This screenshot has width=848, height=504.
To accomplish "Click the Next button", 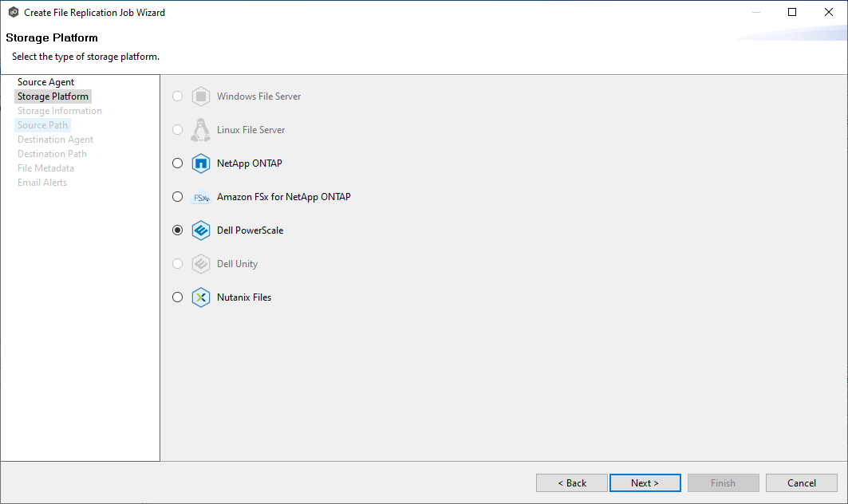I will [x=645, y=482].
